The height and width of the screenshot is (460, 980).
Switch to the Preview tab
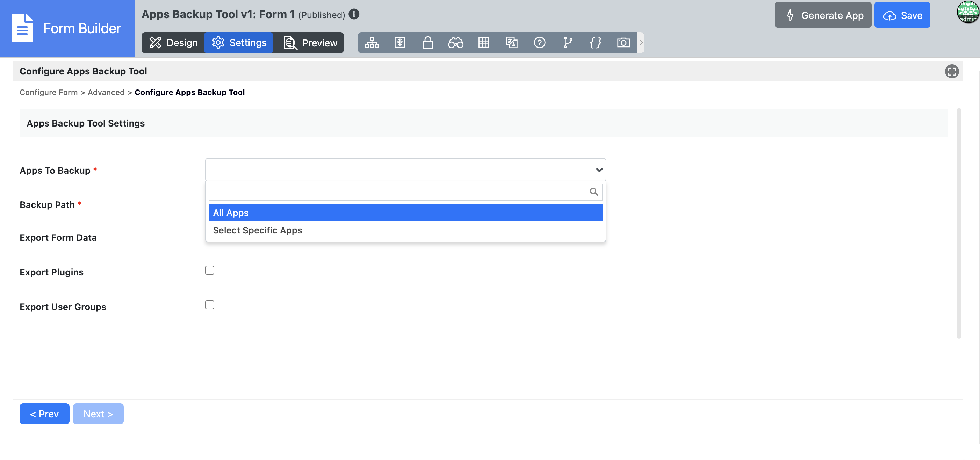click(311, 43)
